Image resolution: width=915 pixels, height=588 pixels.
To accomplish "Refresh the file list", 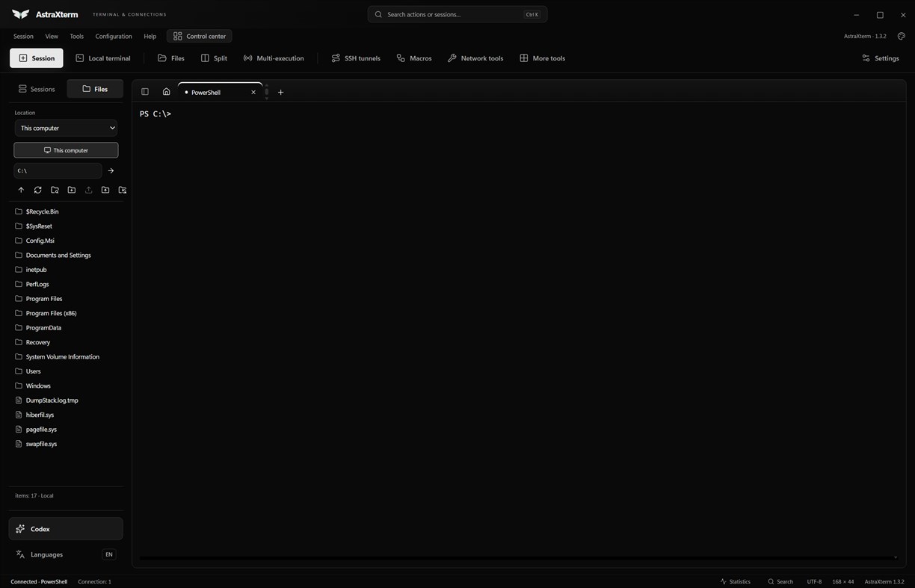I will point(37,190).
